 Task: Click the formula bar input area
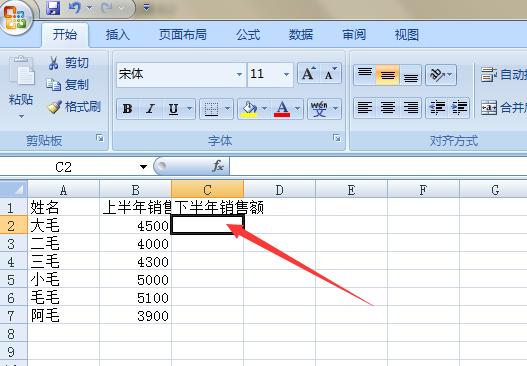[x=378, y=166]
